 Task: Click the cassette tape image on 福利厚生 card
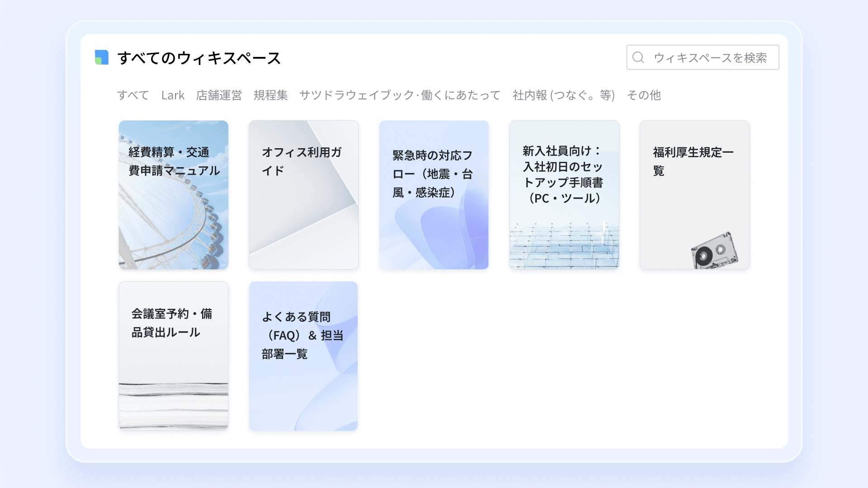[x=713, y=251]
